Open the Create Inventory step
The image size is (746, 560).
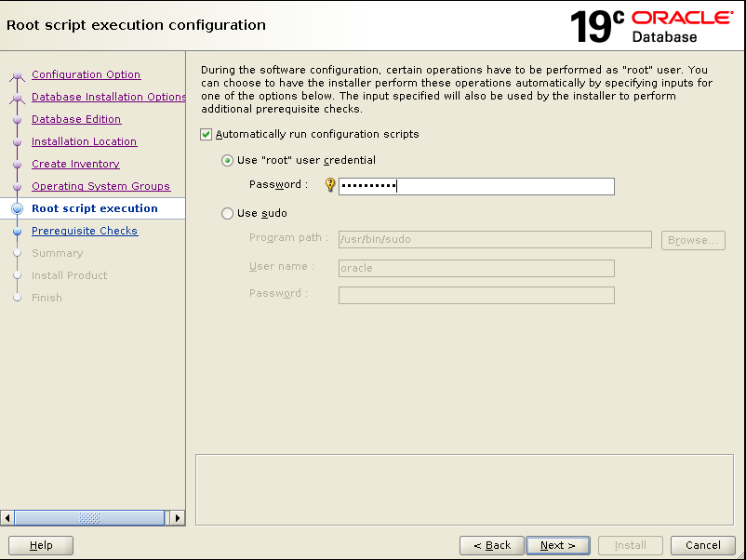(x=75, y=164)
